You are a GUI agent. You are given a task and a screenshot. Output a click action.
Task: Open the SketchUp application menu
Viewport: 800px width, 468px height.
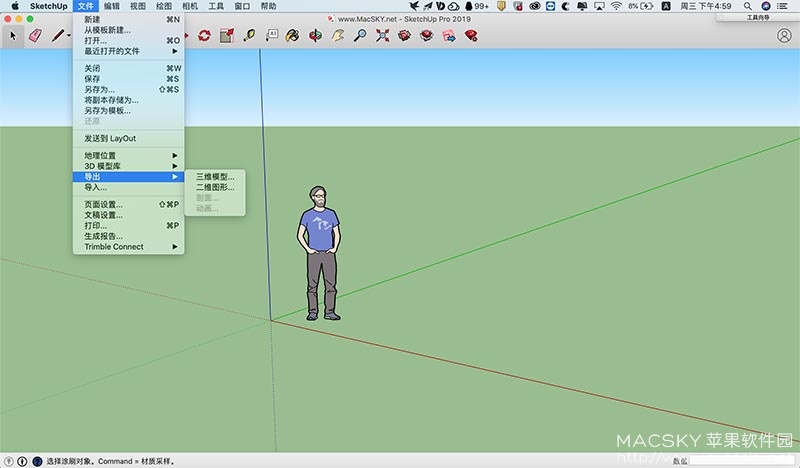(48, 6)
